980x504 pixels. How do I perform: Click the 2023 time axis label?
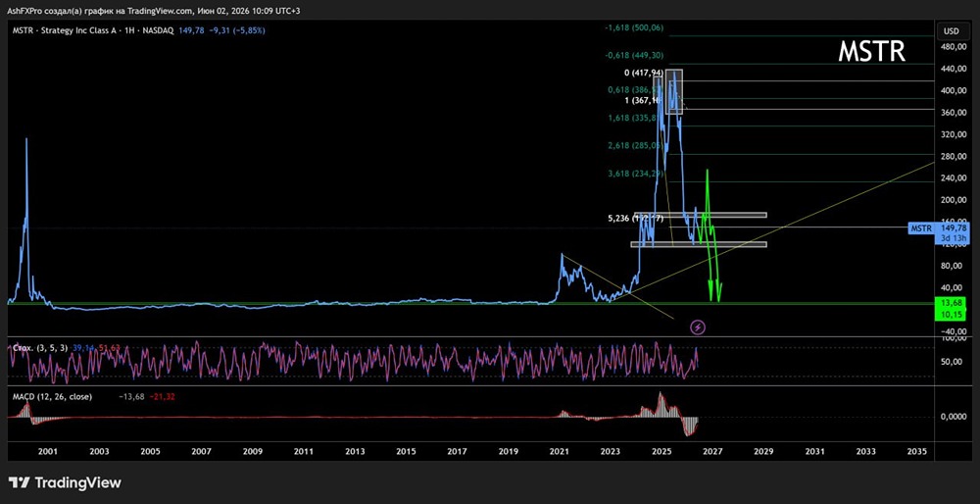click(x=610, y=451)
